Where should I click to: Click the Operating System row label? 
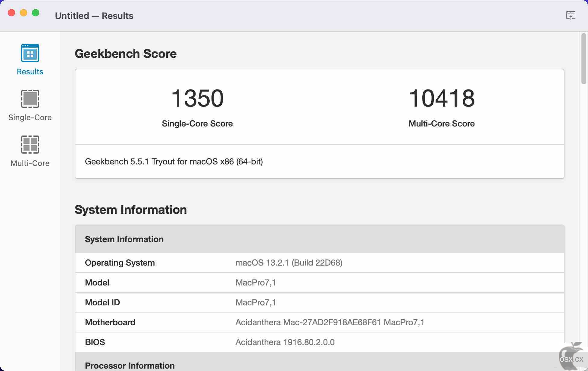point(120,263)
